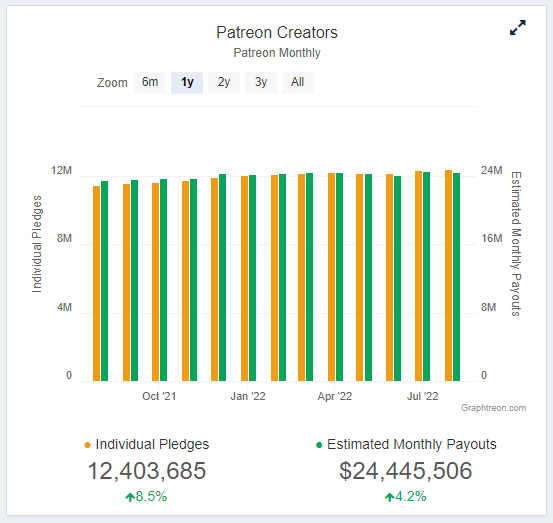553x523 pixels.
Task: Show All time range
Action: pyautogui.click(x=298, y=83)
